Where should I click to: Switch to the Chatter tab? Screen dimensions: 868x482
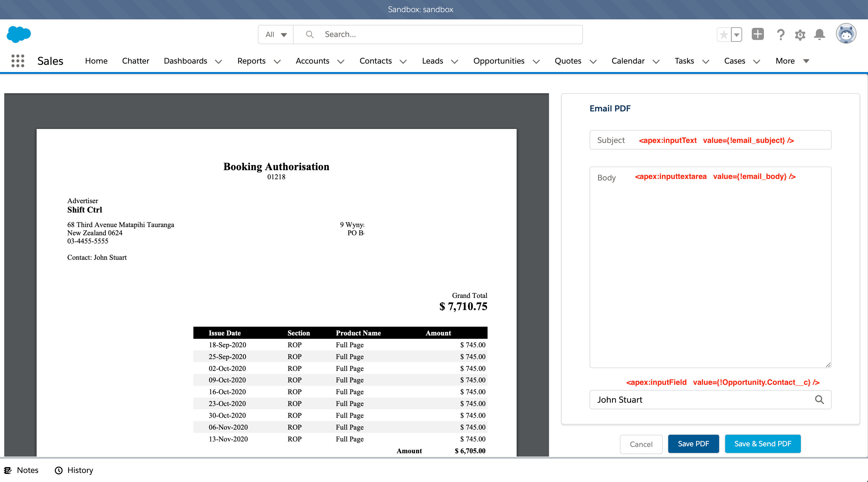click(x=136, y=61)
